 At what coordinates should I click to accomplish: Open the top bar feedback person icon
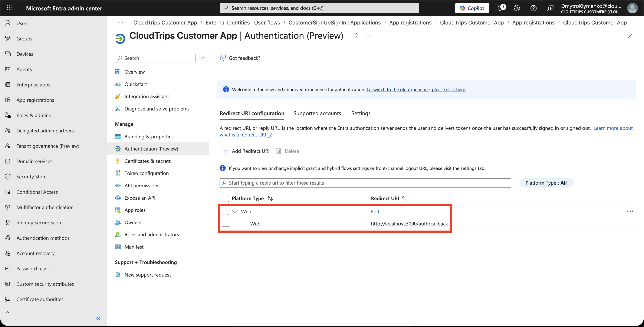coord(550,8)
